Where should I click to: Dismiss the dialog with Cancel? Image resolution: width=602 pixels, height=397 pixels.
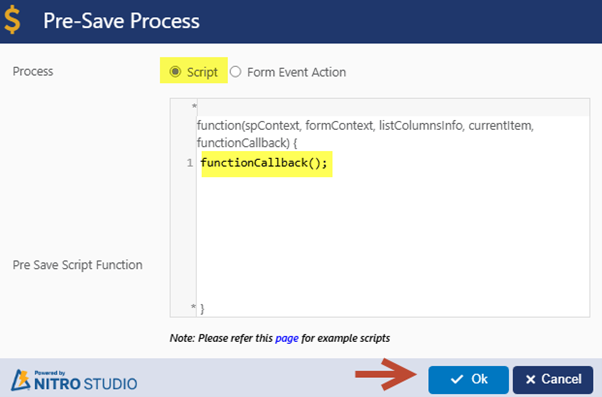click(553, 379)
